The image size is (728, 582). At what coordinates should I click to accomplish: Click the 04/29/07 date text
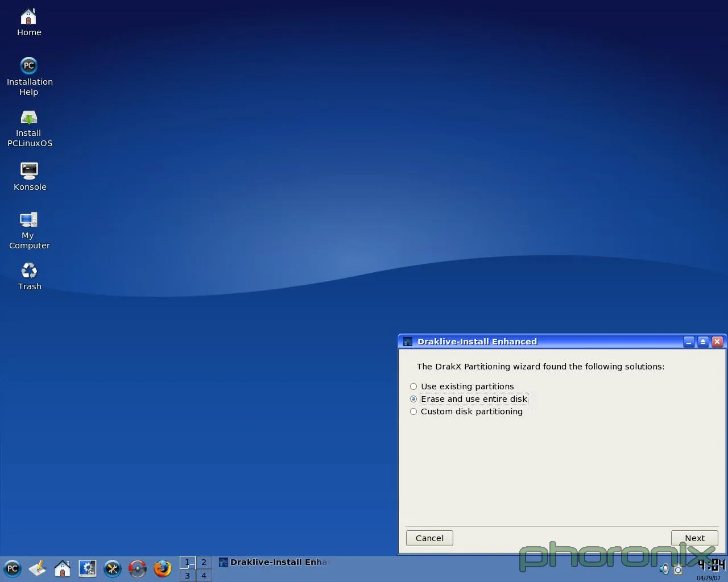[709, 578]
